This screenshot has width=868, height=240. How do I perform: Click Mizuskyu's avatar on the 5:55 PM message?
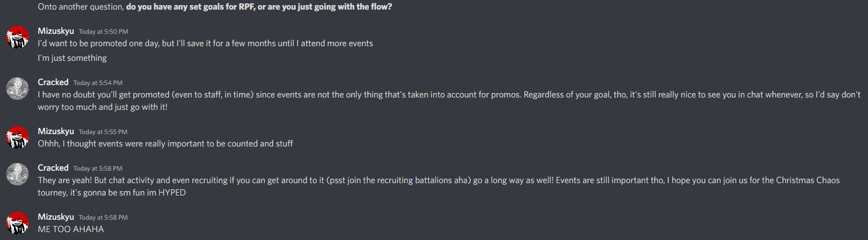tap(17, 137)
